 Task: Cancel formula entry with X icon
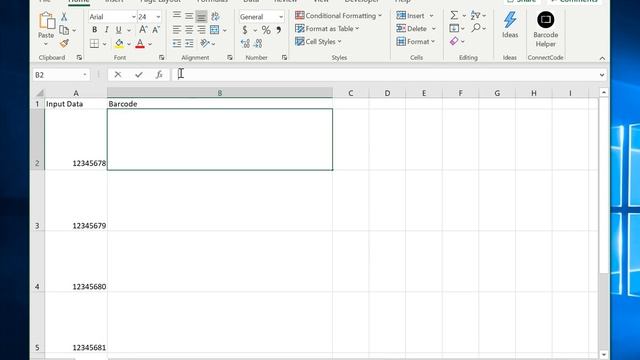coord(118,75)
